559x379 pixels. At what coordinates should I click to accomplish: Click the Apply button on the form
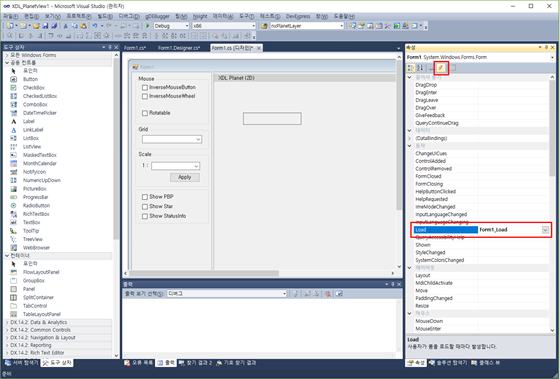(x=185, y=178)
